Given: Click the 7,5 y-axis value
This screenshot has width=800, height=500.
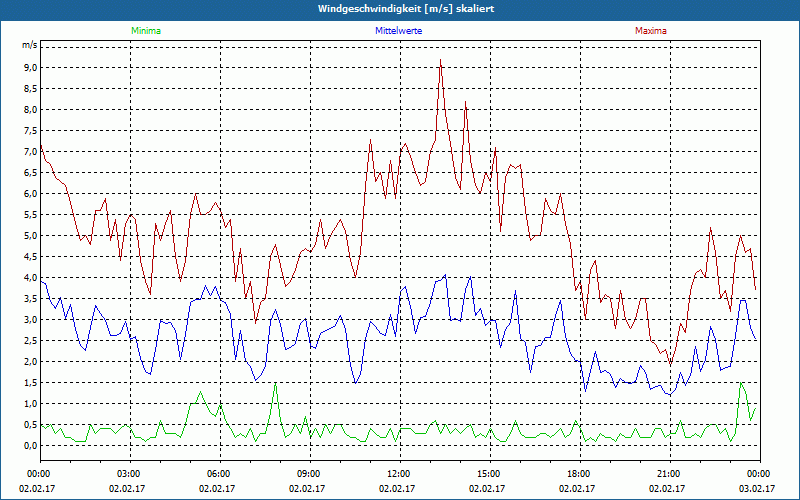Looking at the screenshot, I should pos(30,131).
